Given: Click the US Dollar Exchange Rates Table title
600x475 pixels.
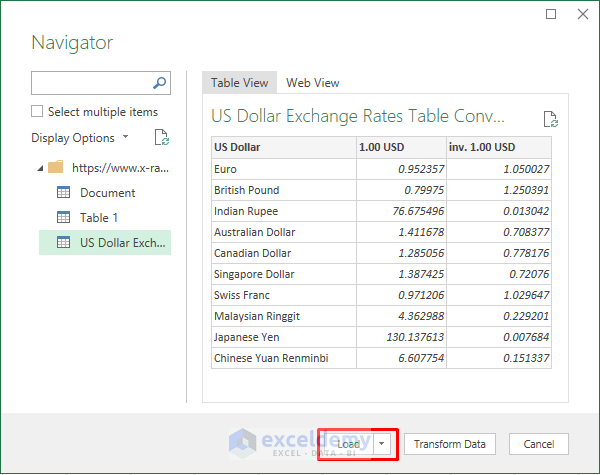Looking at the screenshot, I should tap(358, 116).
